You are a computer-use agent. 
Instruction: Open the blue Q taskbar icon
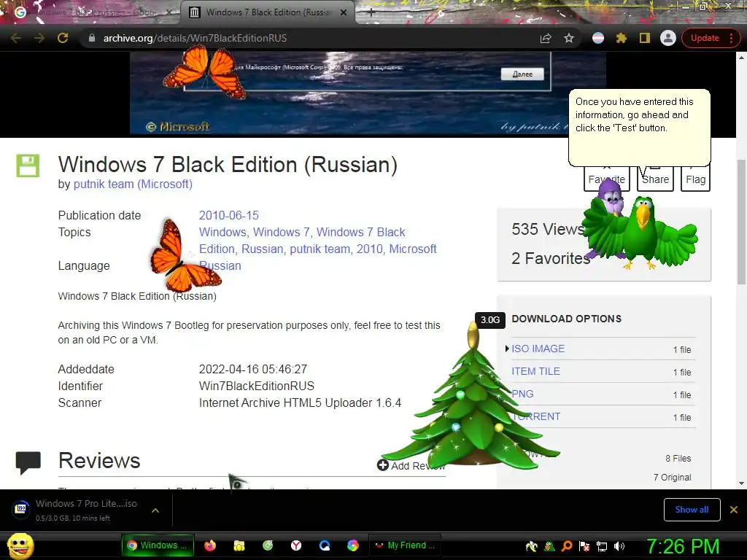pos(325,545)
